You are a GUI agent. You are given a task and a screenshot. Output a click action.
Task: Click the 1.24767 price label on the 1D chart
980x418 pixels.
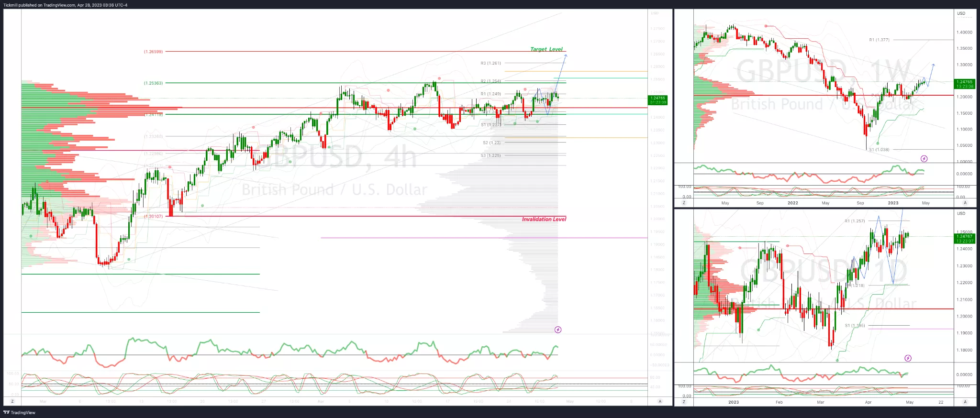click(x=965, y=239)
